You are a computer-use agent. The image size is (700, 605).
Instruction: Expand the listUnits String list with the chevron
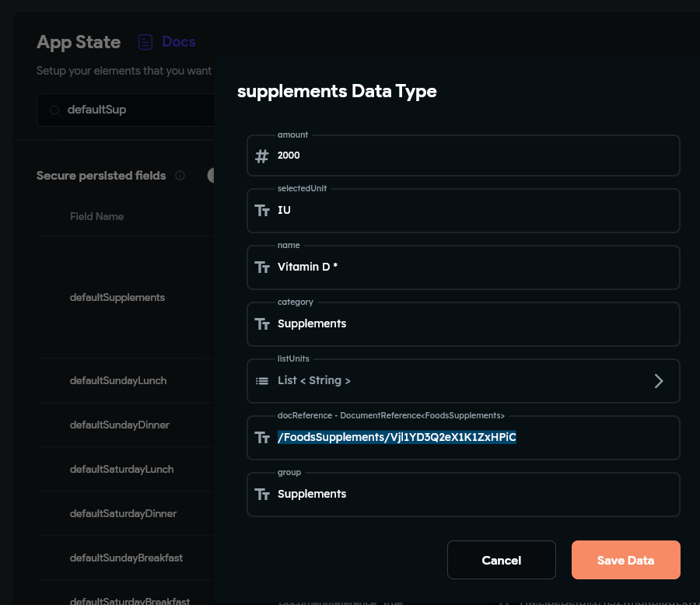pos(659,381)
